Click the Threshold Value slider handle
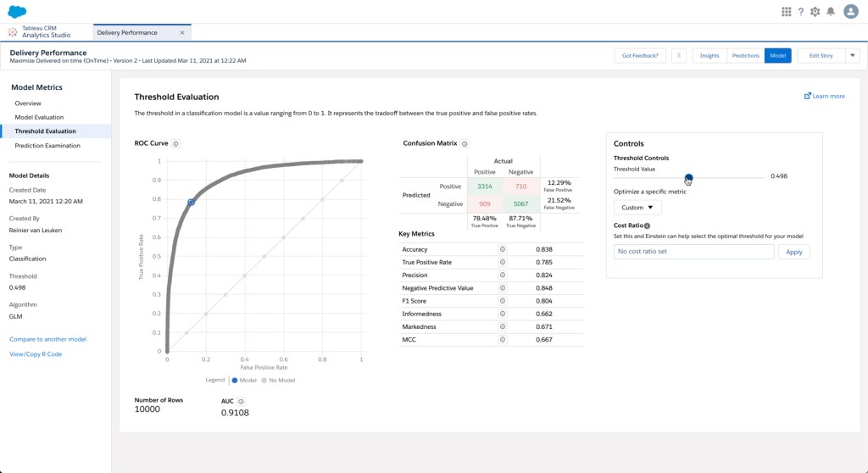The height and width of the screenshot is (473, 868). [688, 176]
